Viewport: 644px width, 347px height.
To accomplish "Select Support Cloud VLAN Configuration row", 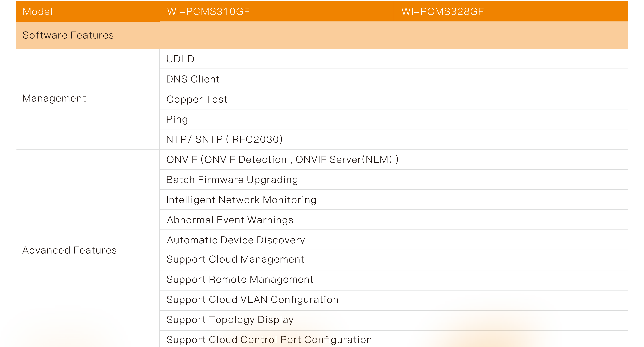I will (x=252, y=299).
